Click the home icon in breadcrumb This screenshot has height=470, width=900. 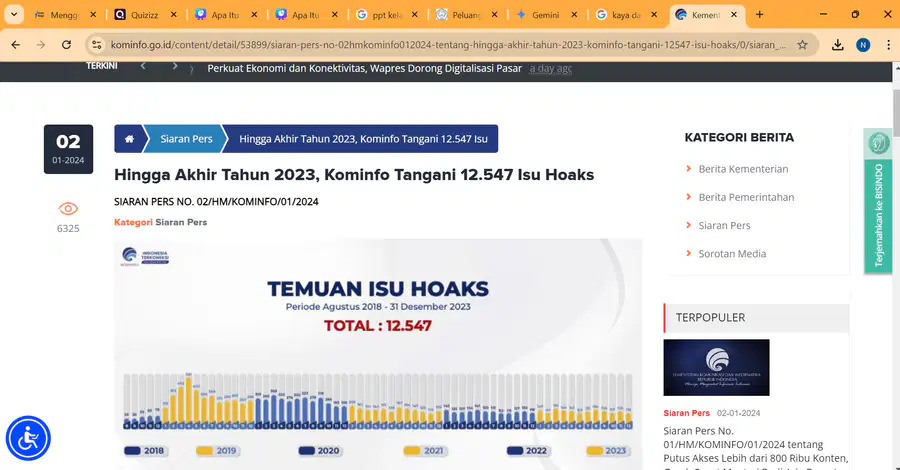point(129,139)
